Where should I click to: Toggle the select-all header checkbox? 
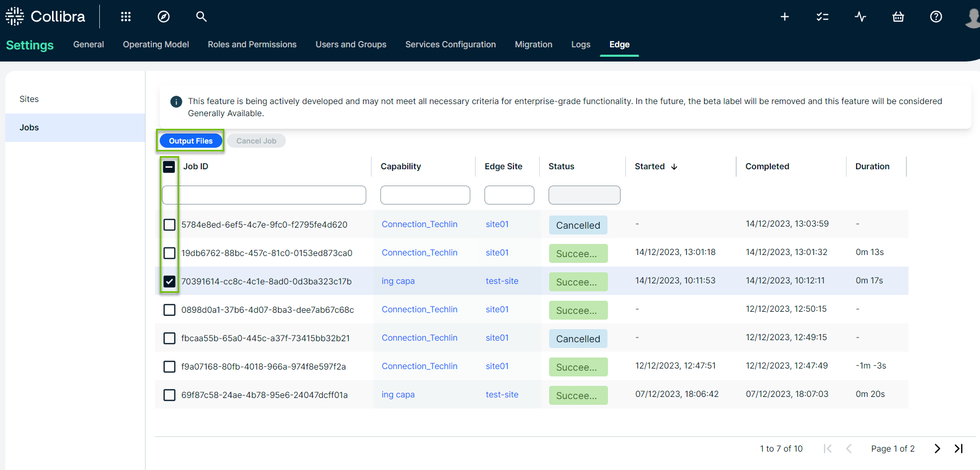pyautogui.click(x=169, y=167)
